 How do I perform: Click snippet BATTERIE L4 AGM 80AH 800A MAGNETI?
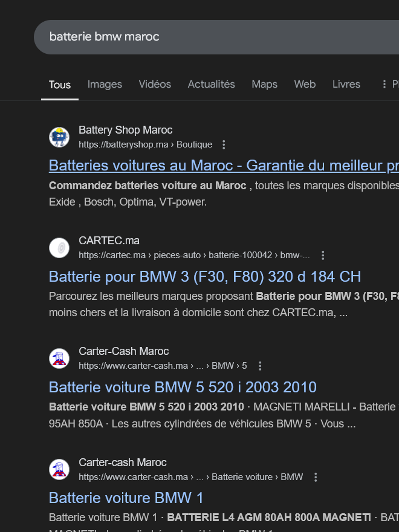point(269,517)
